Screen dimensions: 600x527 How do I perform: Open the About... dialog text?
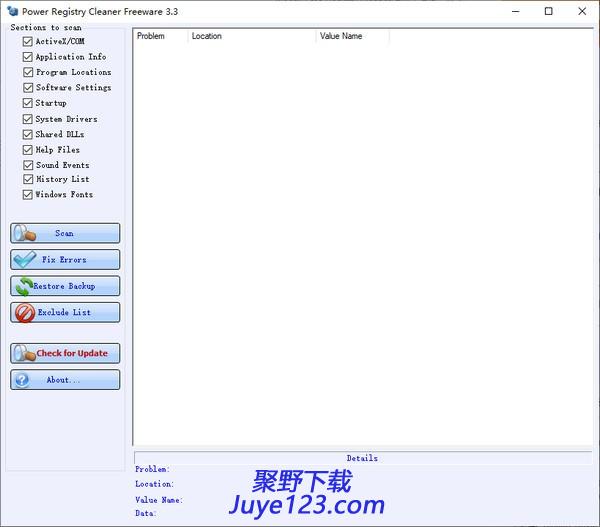pyautogui.click(x=63, y=380)
